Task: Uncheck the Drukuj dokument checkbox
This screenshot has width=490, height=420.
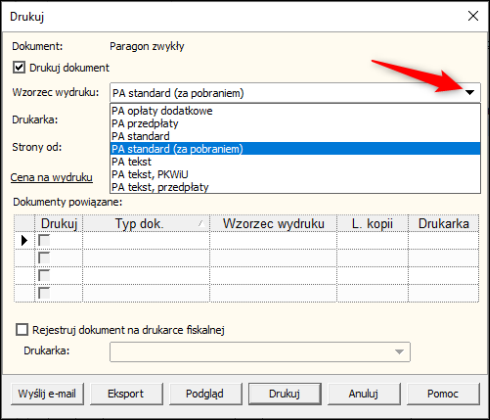Action: coord(19,67)
